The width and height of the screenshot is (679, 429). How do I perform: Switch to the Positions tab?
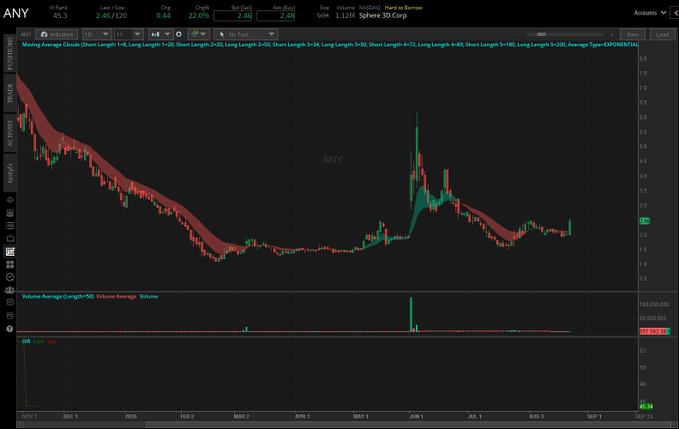[x=10, y=53]
